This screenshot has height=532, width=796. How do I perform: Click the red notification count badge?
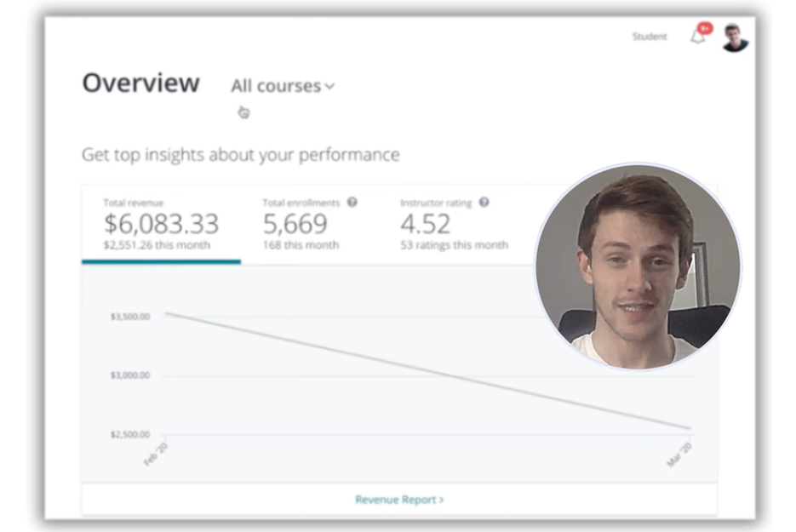705,28
